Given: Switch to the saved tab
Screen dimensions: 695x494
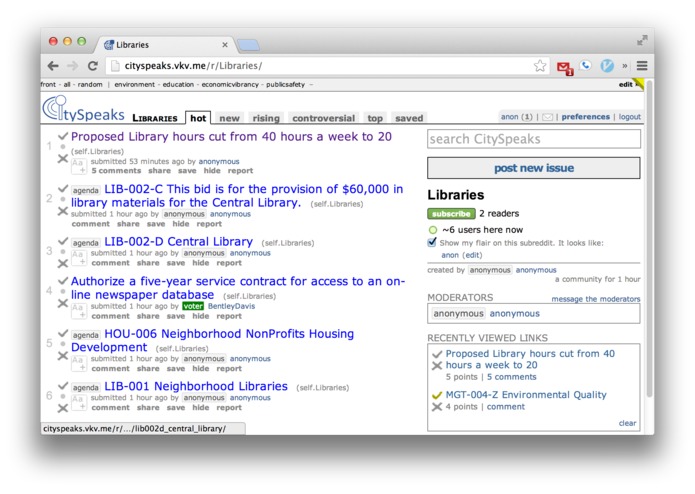Looking at the screenshot, I should [x=409, y=118].
